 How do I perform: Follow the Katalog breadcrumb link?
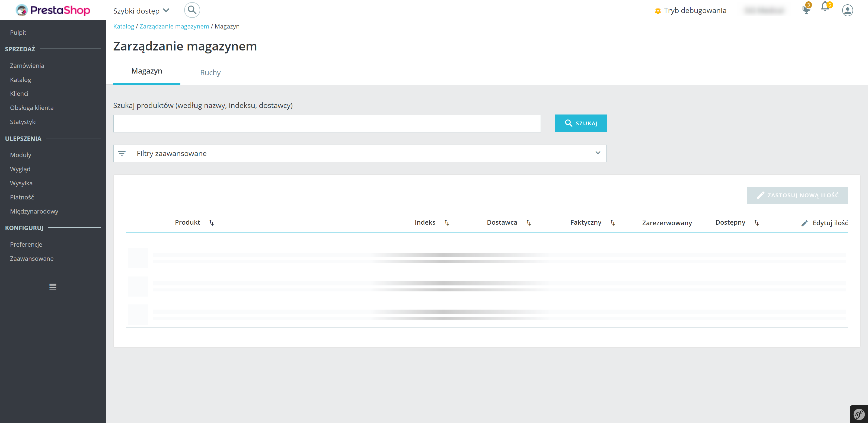tap(123, 26)
